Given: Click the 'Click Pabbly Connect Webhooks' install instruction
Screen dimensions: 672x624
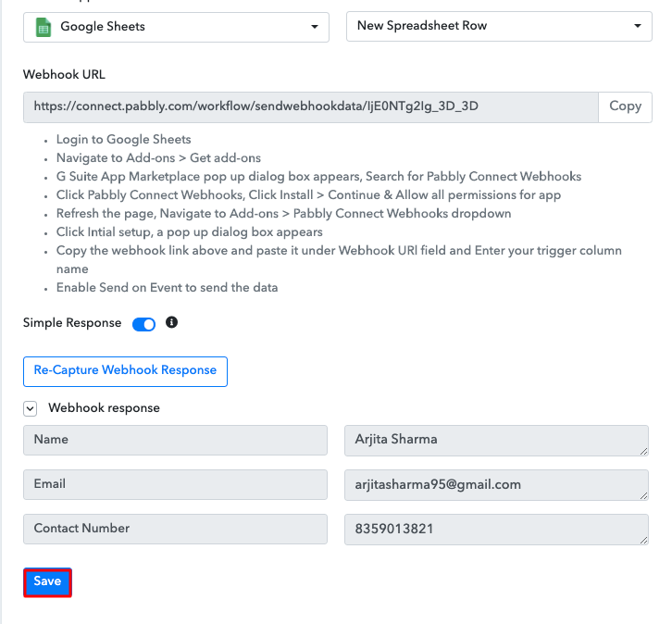Looking at the screenshot, I should click(308, 195).
